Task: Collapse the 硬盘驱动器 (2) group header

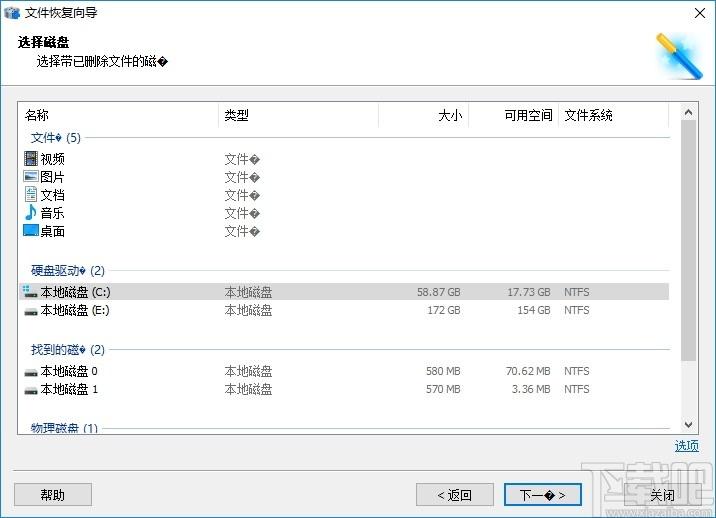Action: pyautogui.click(x=68, y=270)
